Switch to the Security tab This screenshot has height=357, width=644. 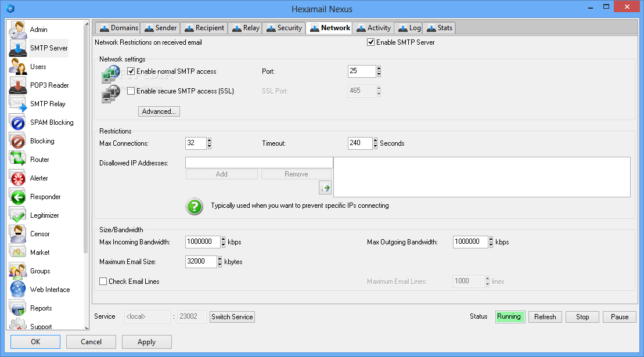pos(284,28)
